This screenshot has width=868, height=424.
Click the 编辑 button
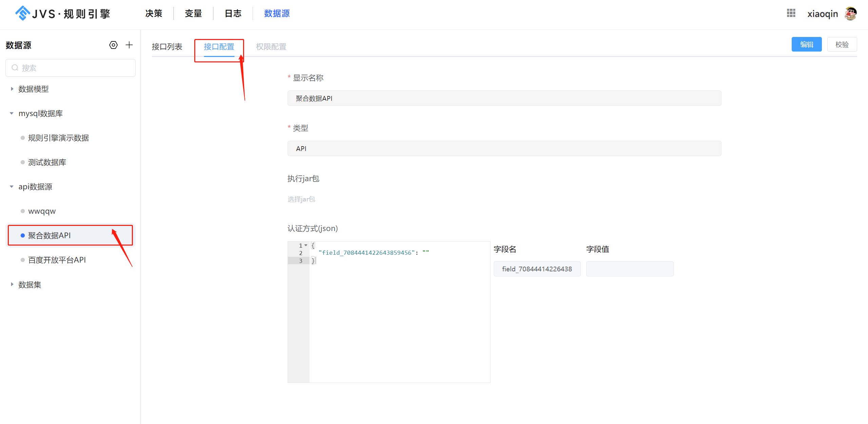coord(807,44)
